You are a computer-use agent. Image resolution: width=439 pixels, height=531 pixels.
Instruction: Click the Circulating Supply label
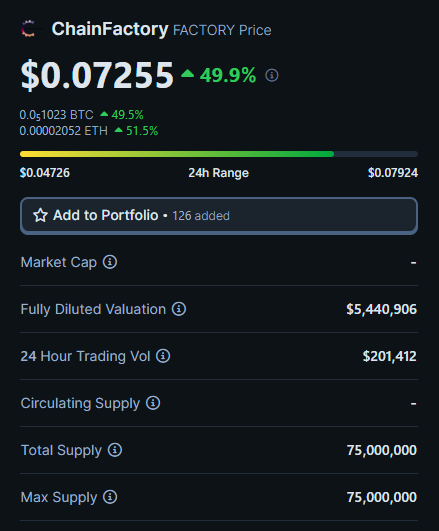[80, 404]
